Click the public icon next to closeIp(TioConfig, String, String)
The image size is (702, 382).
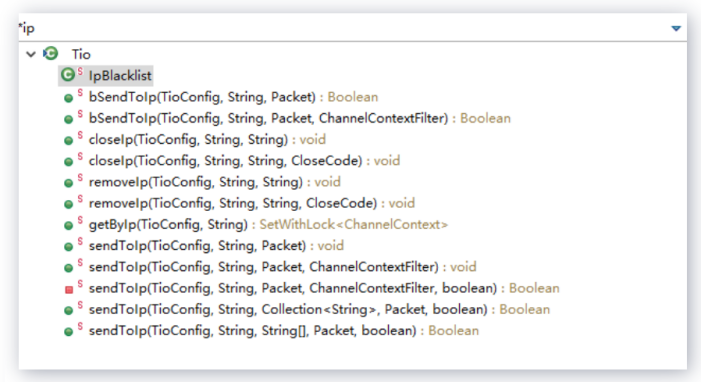pos(68,141)
